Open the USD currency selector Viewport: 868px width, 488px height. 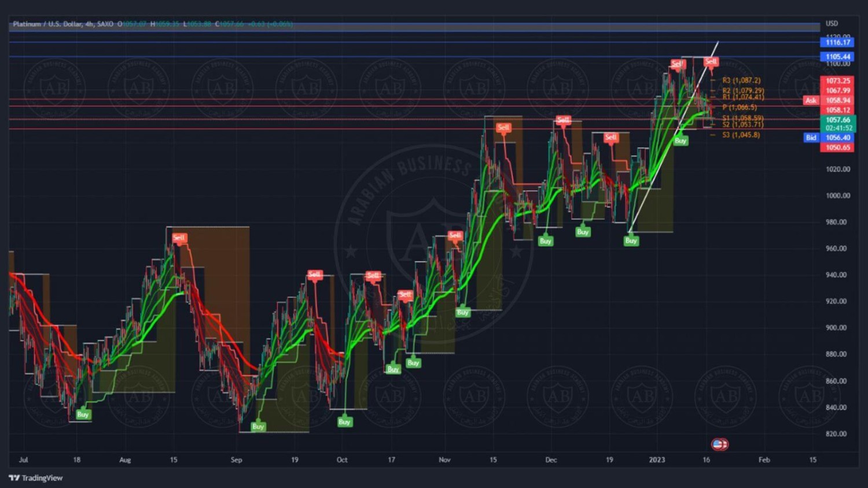(x=832, y=24)
